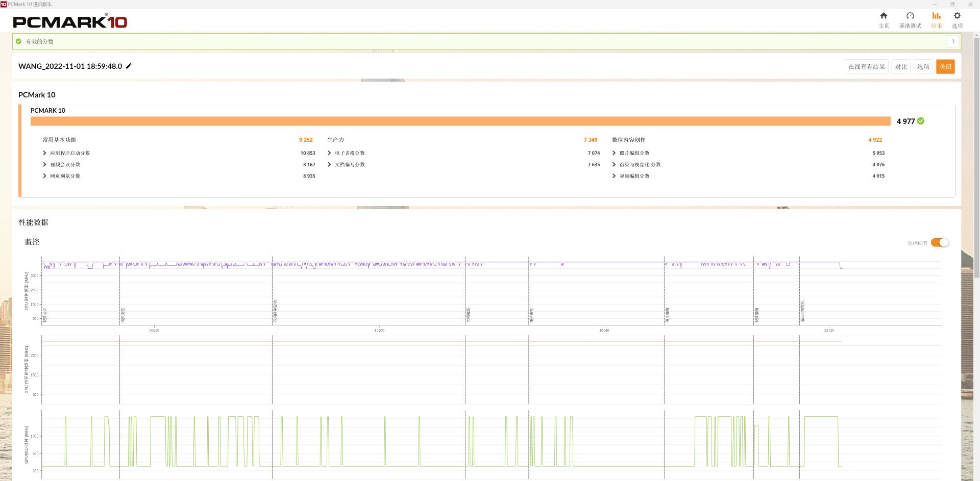Select the 结果 results bar-chart icon
The width and height of the screenshot is (980, 481).
[936, 16]
